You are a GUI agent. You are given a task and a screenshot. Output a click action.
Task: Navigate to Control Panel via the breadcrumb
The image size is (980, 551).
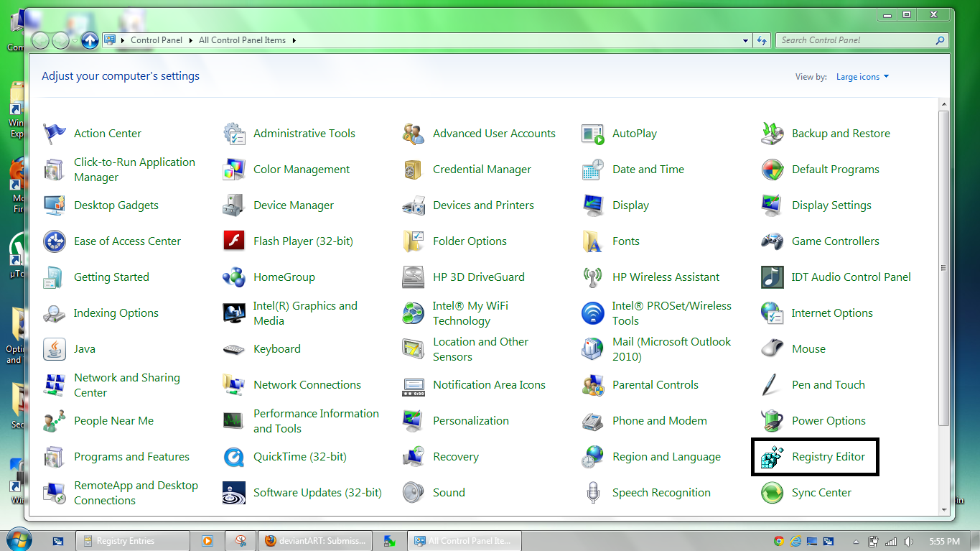[x=156, y=40]
